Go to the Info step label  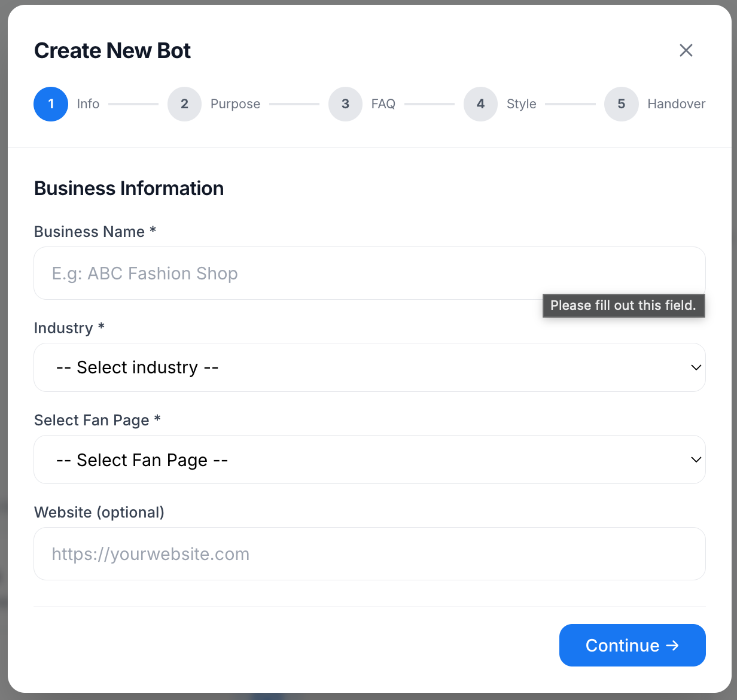(88, 104)
